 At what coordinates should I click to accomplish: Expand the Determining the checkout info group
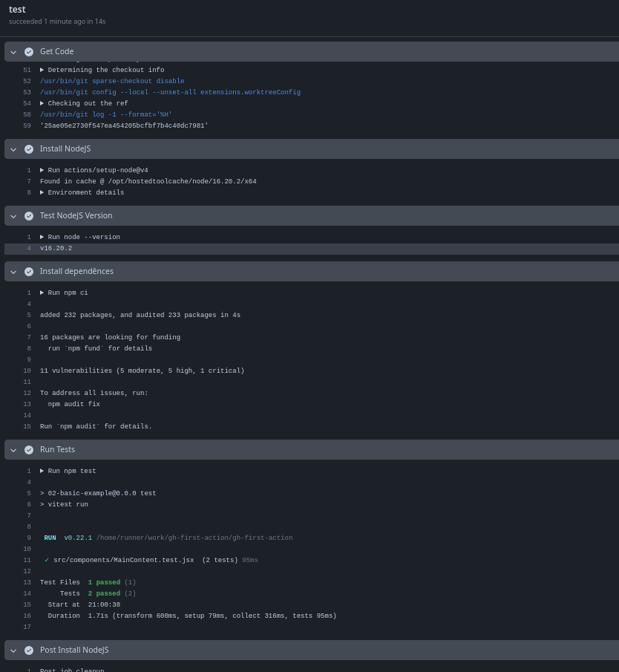pyautogui.click(x=42, y=70)
